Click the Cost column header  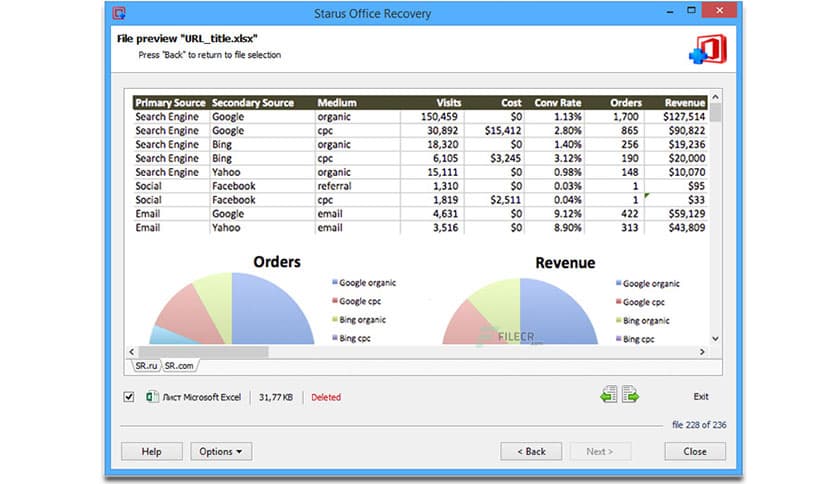click(511, 103)
